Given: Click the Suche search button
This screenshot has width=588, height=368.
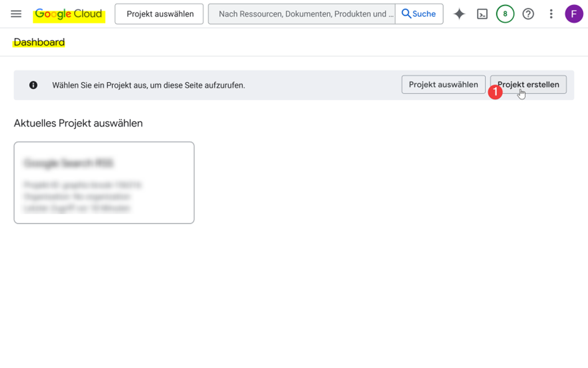Looking at the screenshot, I should pyautogui.click(x=419, y=14).
